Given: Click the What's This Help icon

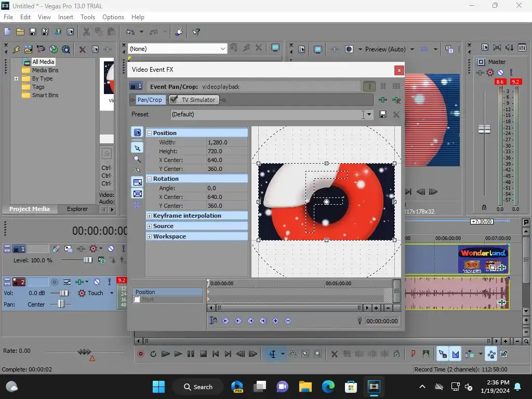Looking at the screenshot, I should click(196, 32).
